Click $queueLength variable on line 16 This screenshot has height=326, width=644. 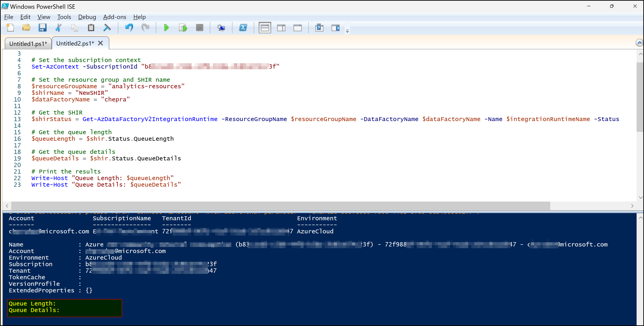(x=53, y=139)
